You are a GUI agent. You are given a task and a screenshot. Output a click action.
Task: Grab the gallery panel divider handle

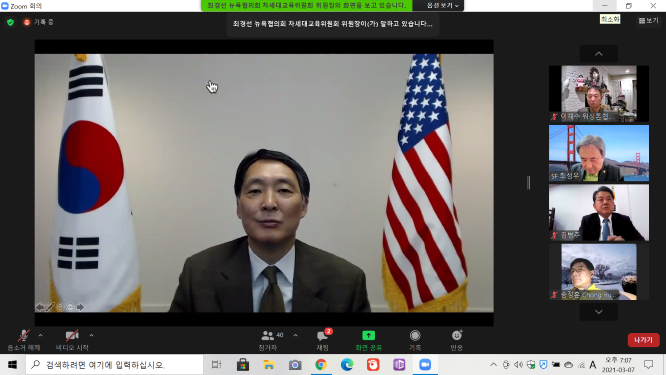pos(528,183)
